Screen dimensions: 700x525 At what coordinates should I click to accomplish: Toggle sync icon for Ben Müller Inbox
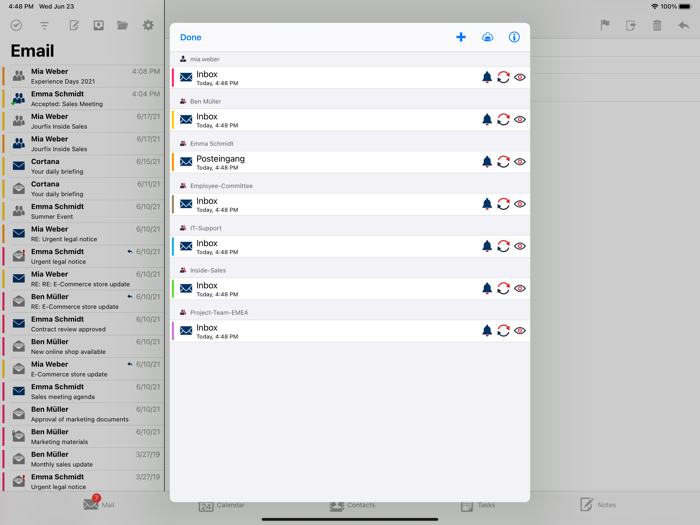pyautogui.click(x=503, y=120)
